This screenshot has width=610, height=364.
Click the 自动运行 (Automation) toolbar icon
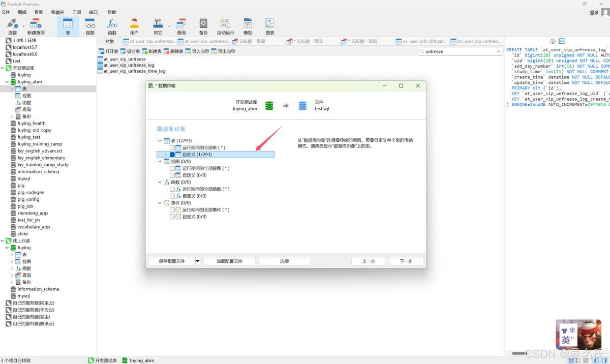(225, 26)
